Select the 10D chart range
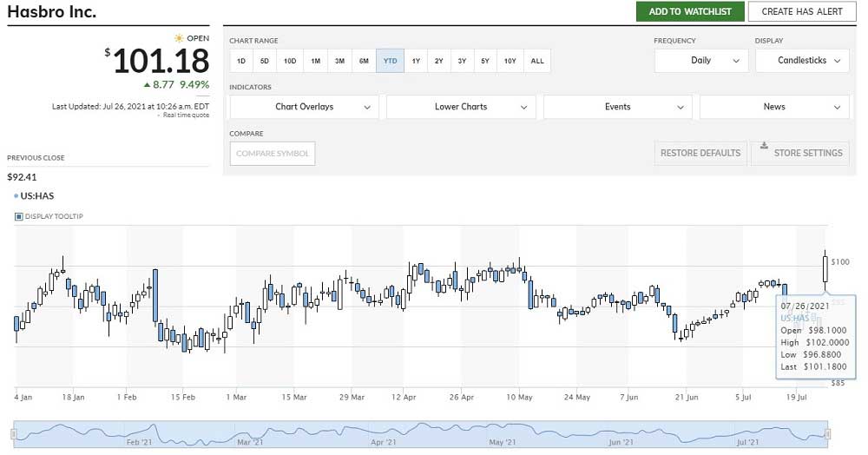The width and height of the screenshot is (868, 455). click(x=290, y=61)
